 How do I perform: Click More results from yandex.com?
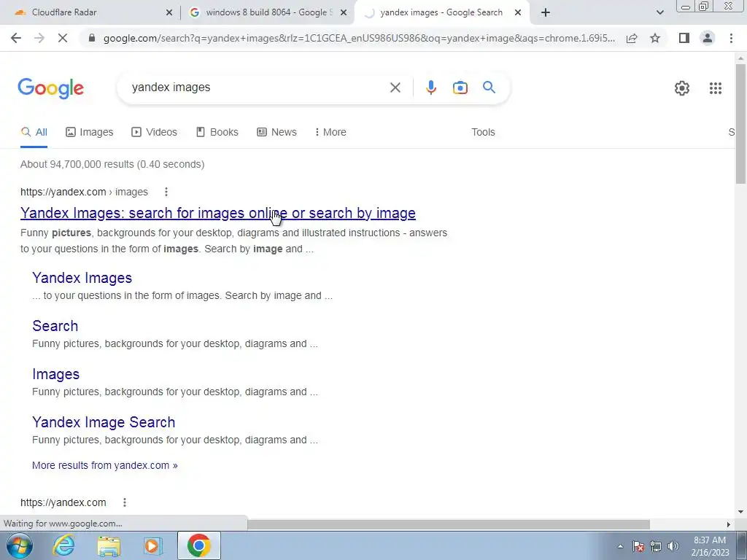[x=105, y=465]
